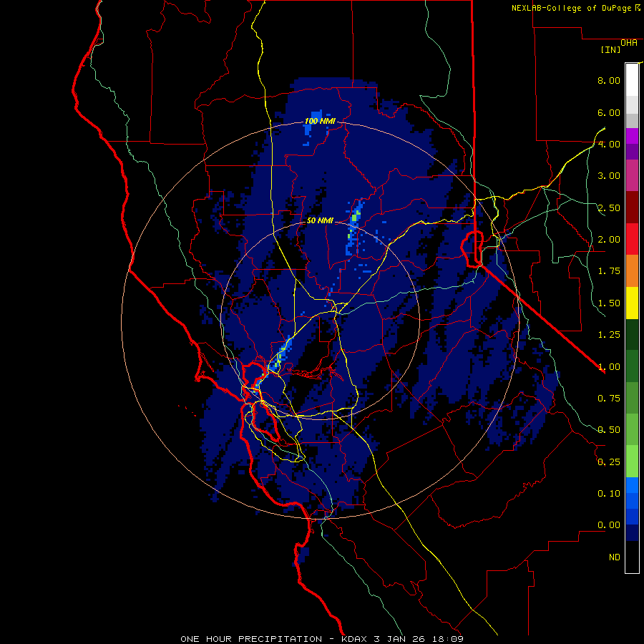644x644 pixels.
Task: Click the OHA product code label
Action: pyautogui.click(x=629, y=43)
